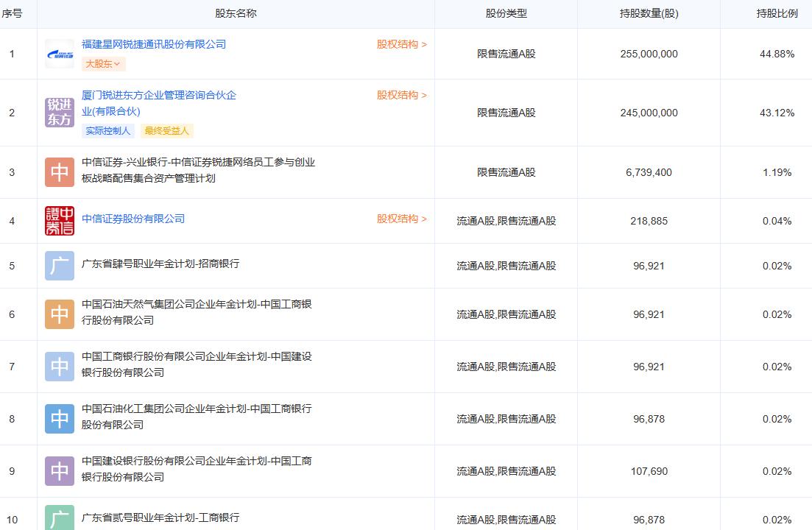
Task: Click 广东省肆号职业年金计划-招商银行 name
Action: pyautogui.click(x=160, y=264)
